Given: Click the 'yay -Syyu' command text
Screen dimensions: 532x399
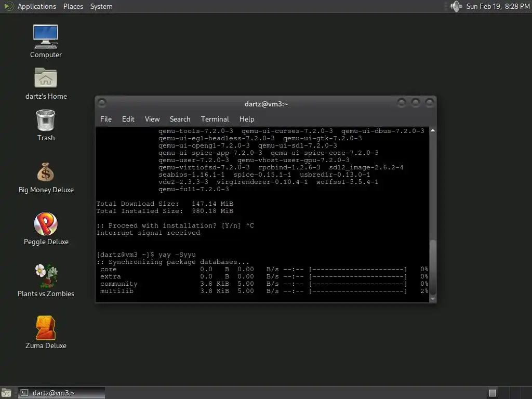Looking at the screenshot, I should coord(177,255).
